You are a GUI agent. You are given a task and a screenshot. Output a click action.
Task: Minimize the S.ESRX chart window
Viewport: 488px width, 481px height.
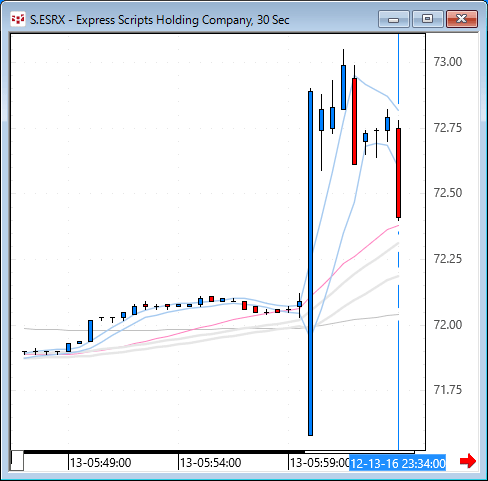394,19
